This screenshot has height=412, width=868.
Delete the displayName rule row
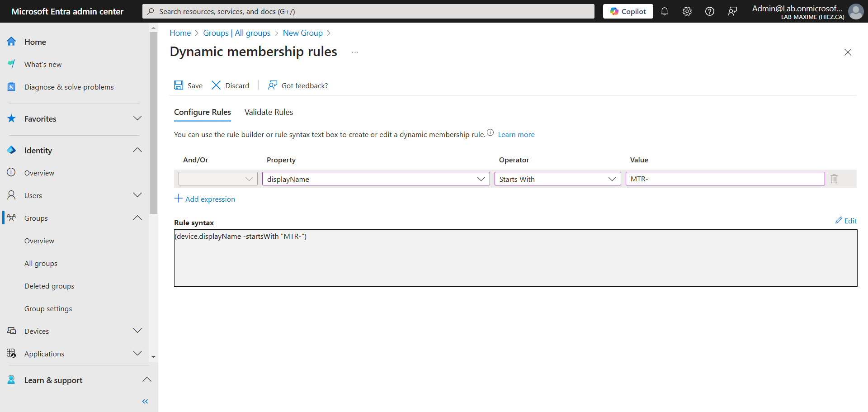tap(834, 179)
